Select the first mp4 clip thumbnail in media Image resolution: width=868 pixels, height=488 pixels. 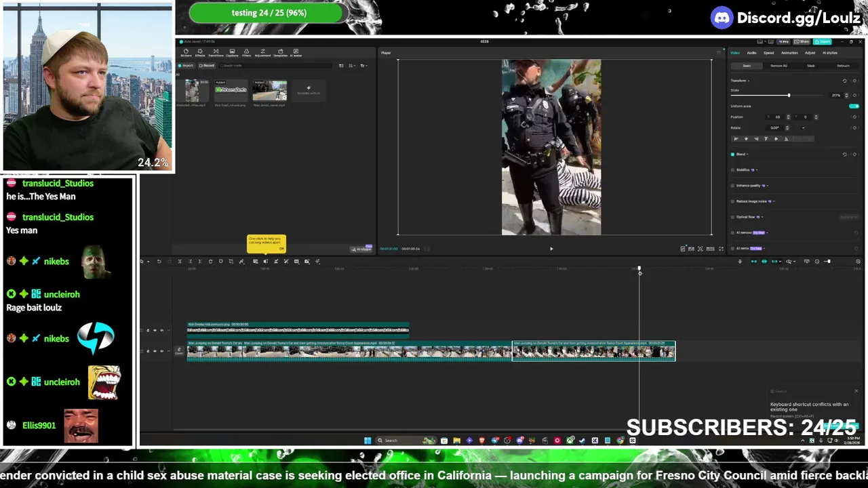(192, 91)
